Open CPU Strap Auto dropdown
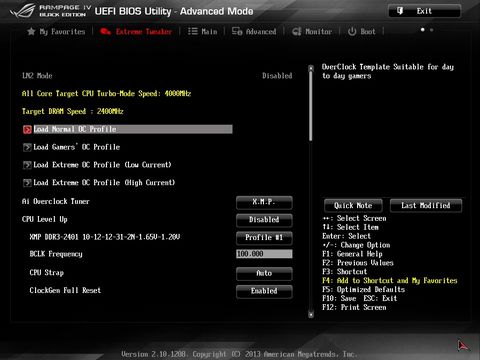Viewport: 480px width, 360px height. click(x=264, y=273)
